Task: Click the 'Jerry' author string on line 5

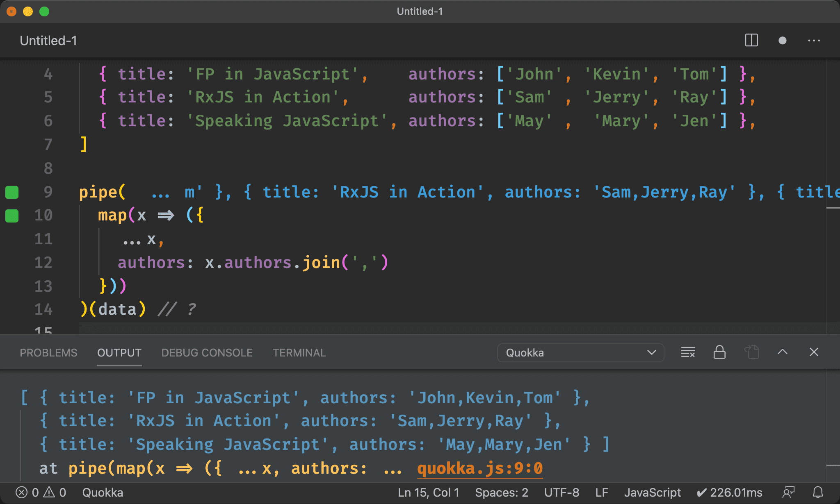Action: coord(616,98)
